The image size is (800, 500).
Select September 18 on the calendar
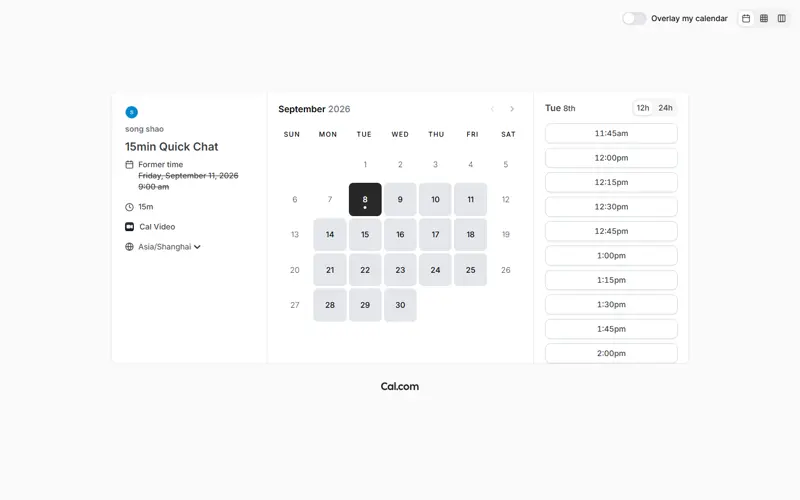(470, 235)
